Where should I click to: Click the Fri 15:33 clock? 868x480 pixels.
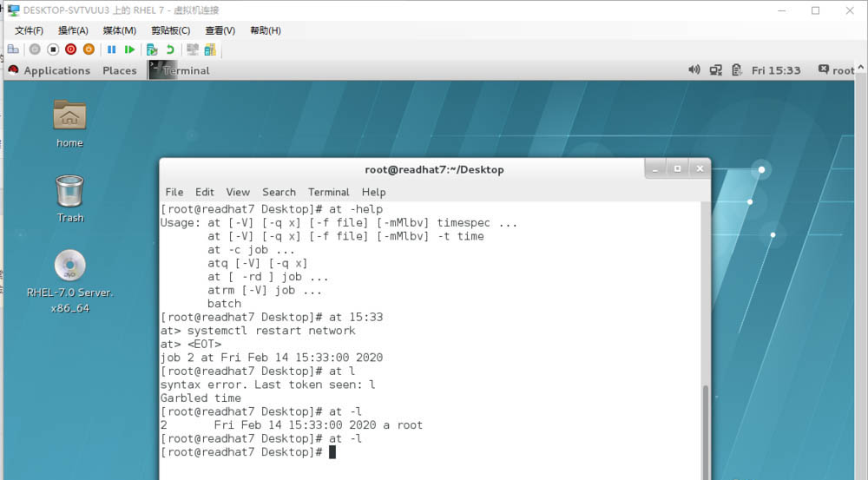776,70
